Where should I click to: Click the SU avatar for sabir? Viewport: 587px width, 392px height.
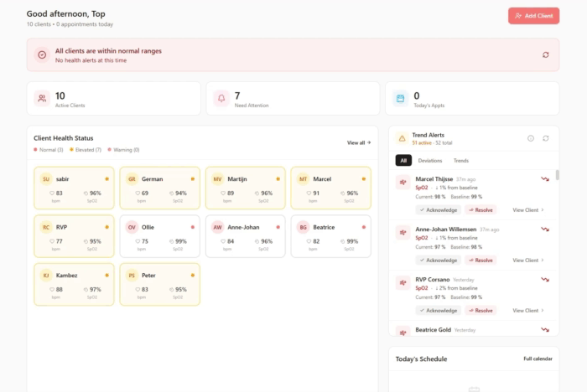tap(46, 178)
